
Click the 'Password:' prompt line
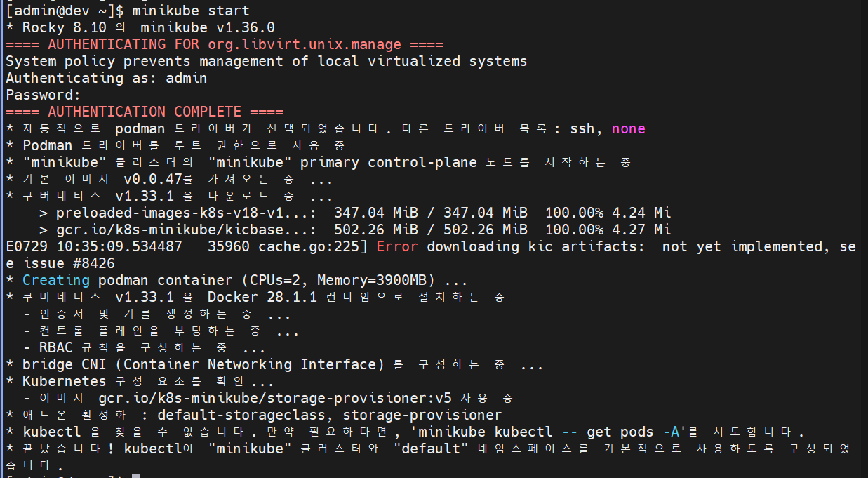pyautogui.click(x=44, y=95)
